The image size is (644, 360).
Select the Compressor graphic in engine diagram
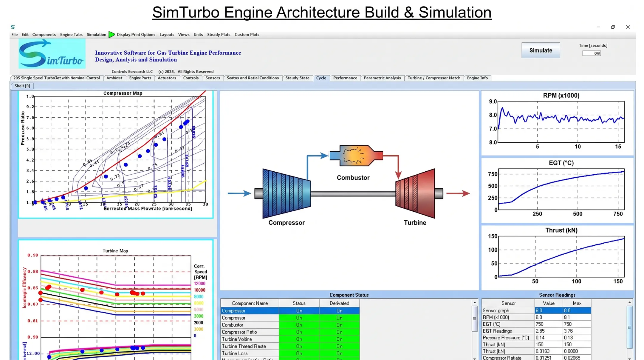pos(286,193)
